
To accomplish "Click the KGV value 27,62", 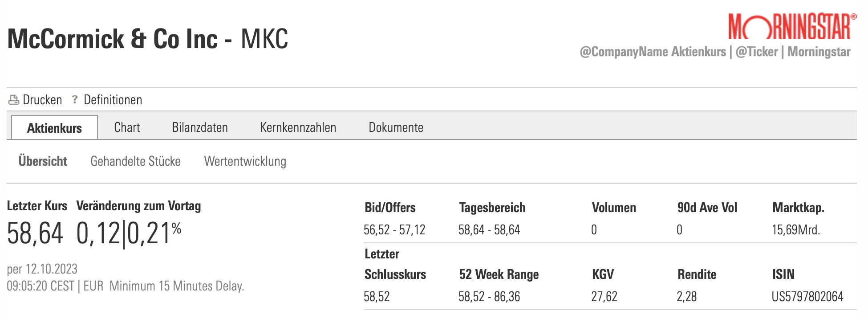I will click(x=604, y=297).
